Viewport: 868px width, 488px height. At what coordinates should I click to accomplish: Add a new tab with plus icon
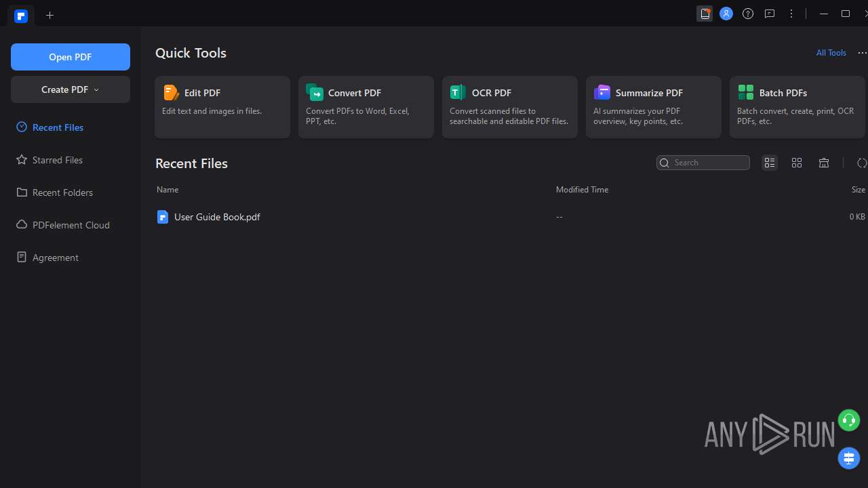pos(50,15)
